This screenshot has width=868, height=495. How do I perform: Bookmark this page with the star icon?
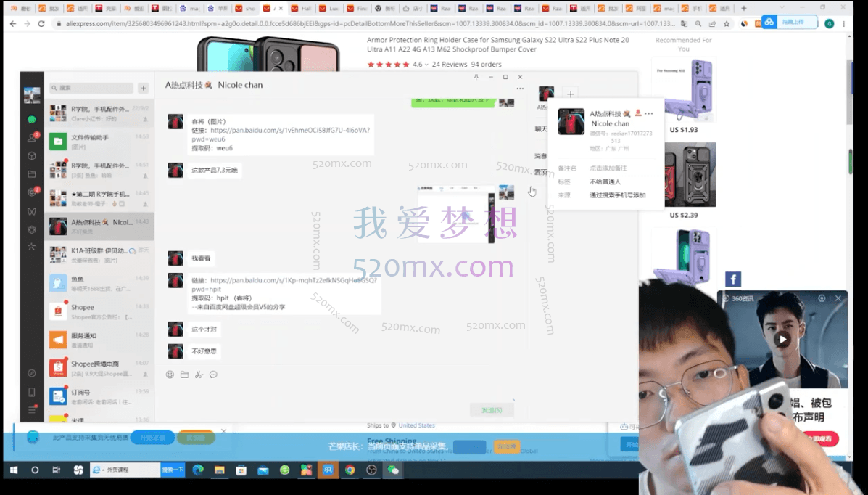727,24
